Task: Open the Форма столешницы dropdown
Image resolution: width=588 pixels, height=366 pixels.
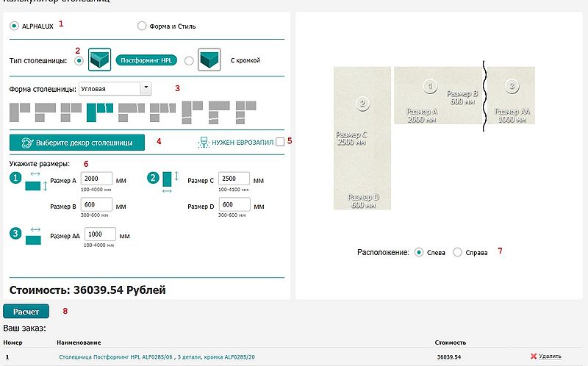Action: click(x=115, y=88)
